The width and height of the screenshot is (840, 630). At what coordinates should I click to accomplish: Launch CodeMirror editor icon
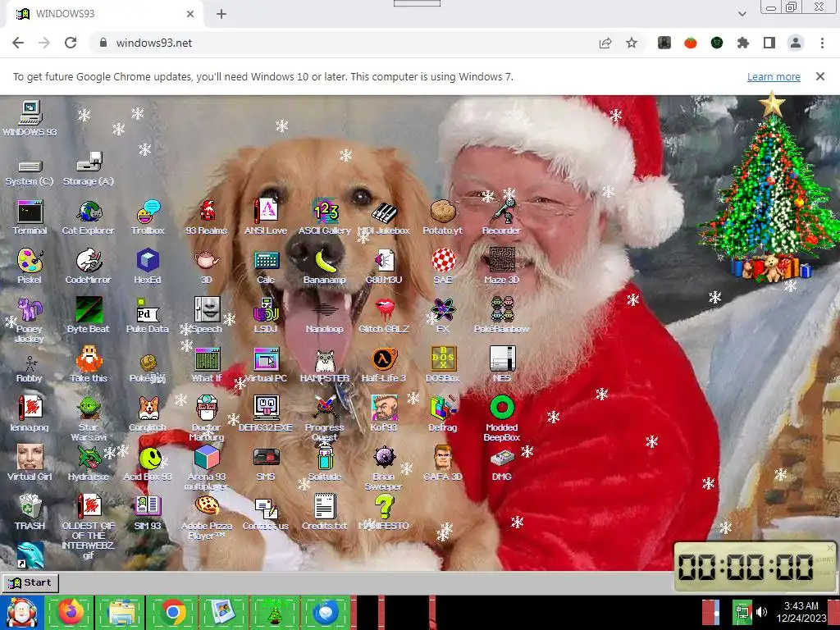(x=89, y=267)
